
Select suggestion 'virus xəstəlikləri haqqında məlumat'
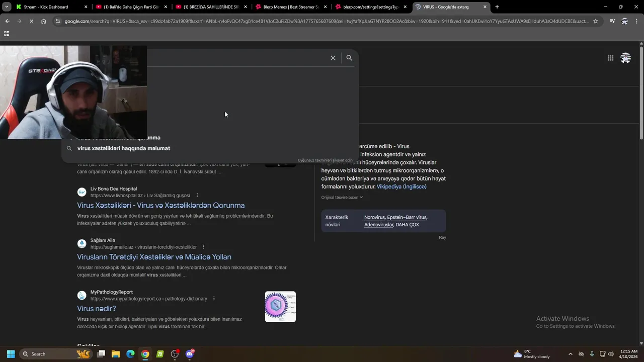pyautogui.click(x=124, y=148)
